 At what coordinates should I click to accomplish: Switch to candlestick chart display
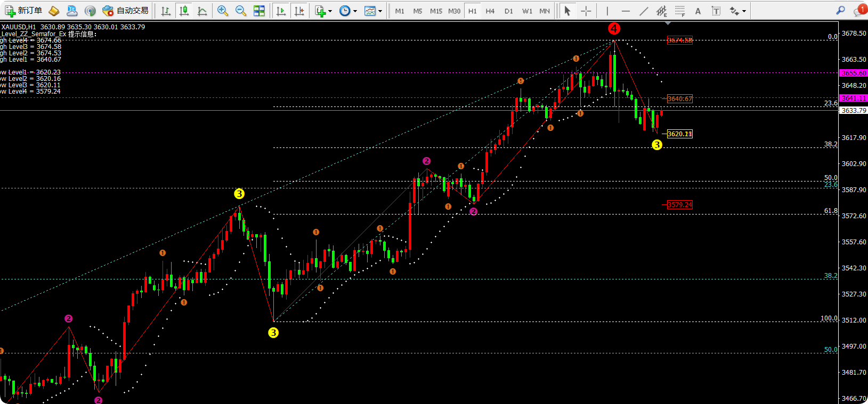click(x=184, y=11)
